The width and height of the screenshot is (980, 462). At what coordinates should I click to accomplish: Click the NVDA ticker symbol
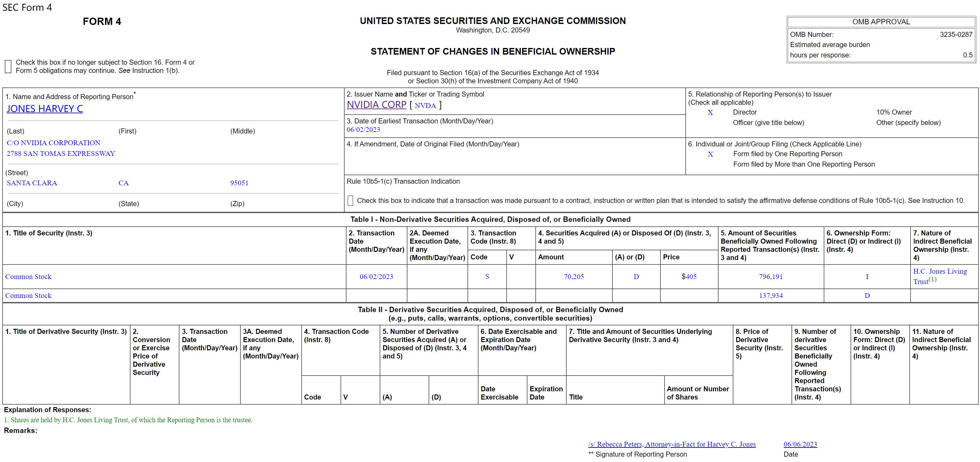[425, 105]
